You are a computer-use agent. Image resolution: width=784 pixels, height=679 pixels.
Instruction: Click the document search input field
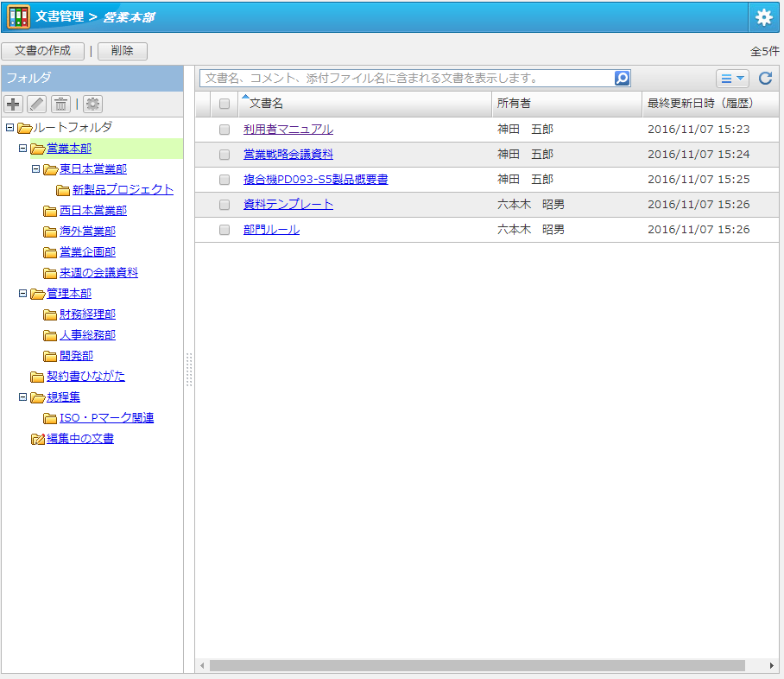tap(406, 79)
